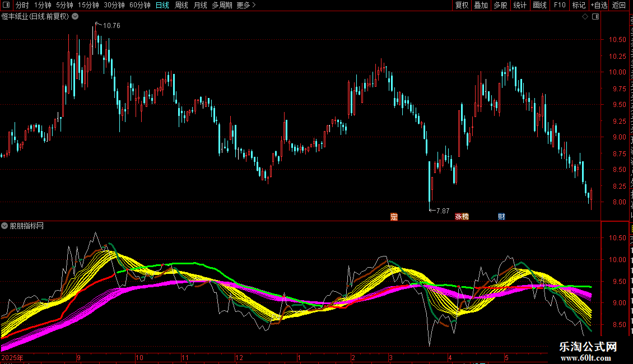The width and height of the screenshot is (633, 364).
Task: Open the dropdown next to 恒丰纸业 title
Action: point(75,17)
